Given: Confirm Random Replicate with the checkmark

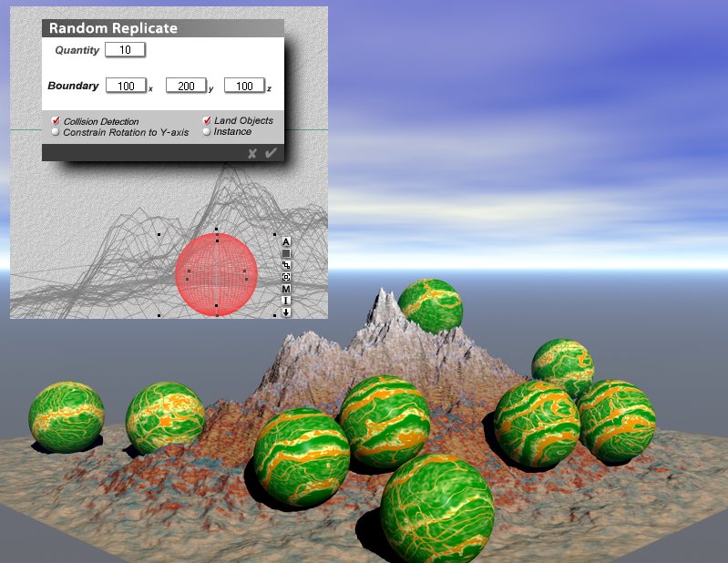Looking at the screenshot, I should coord(272,153).
